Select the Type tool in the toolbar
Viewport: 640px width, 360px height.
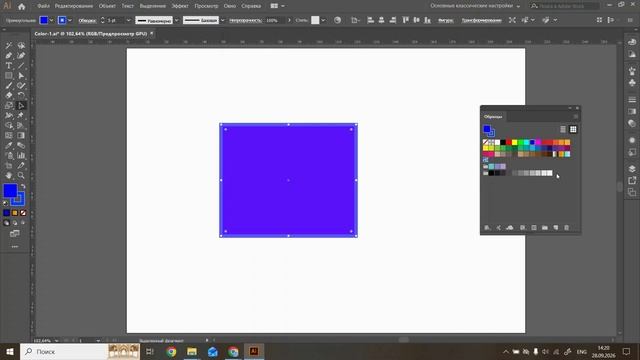pyautogui.click(x=9, y=66)
